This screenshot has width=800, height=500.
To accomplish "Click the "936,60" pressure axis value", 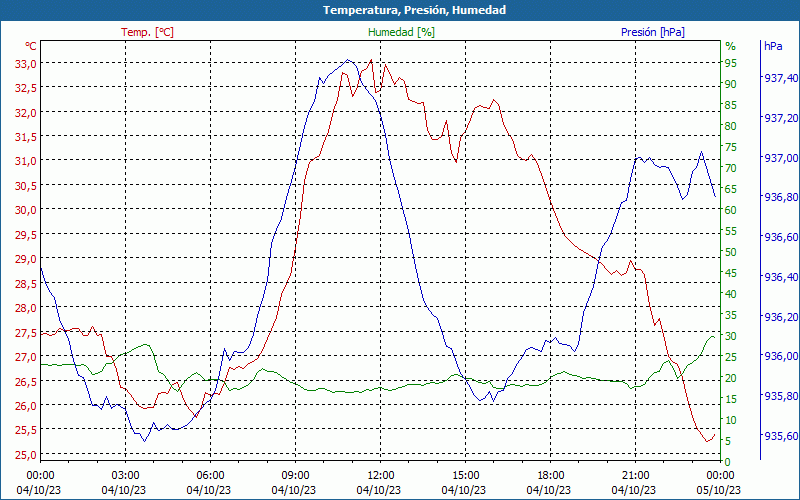I will [x=780, y=237].
